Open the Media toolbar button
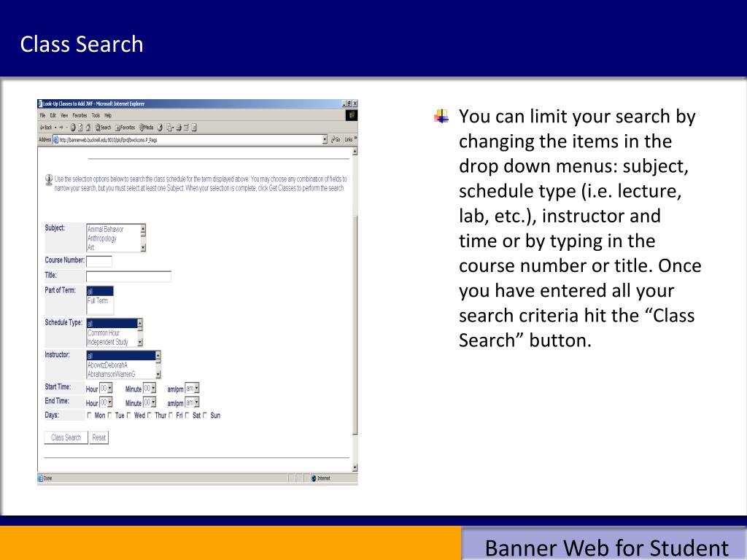Viewport: 747px width, 560px height. 146,127
